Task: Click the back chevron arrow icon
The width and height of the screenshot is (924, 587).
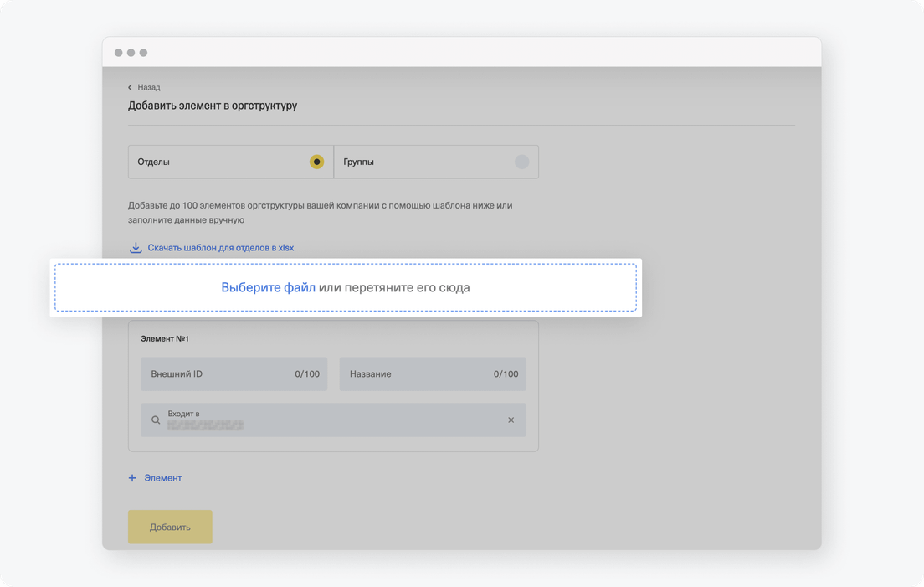Action: pos(131,87)
